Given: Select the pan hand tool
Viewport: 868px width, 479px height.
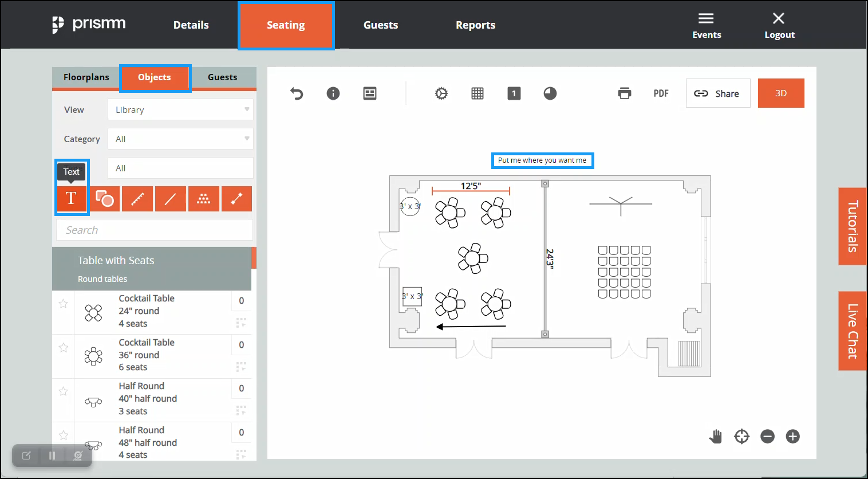Looking at the screenshot, I should click(x=716, y=437).
